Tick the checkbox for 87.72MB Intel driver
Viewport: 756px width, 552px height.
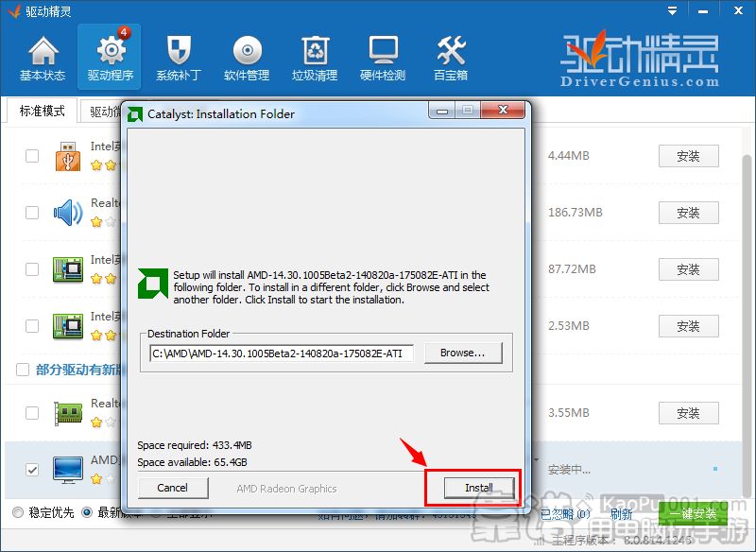32,269
